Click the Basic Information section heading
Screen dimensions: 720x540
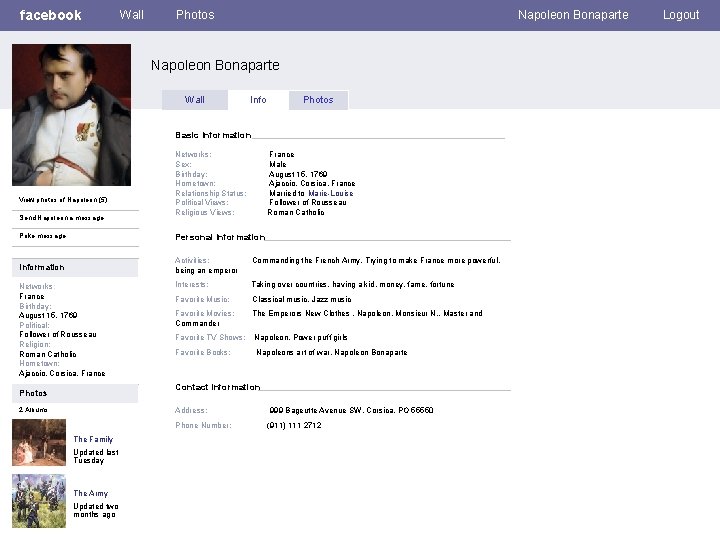[213, 135]
